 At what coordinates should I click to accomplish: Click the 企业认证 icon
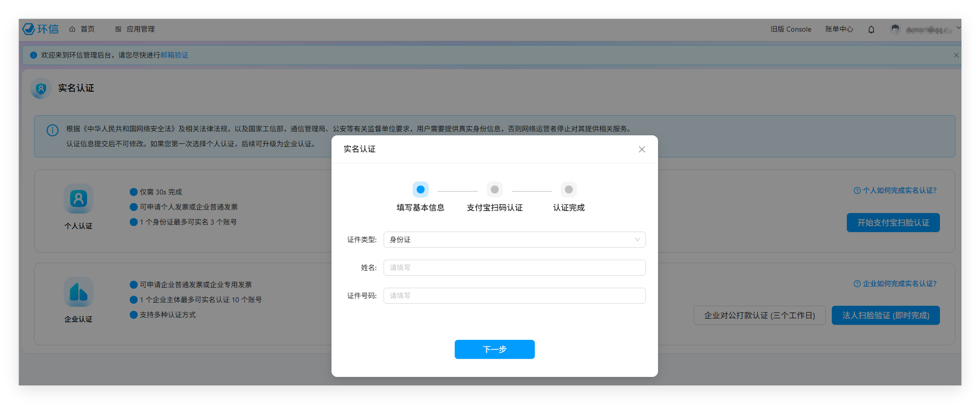(x=79, y=292)
